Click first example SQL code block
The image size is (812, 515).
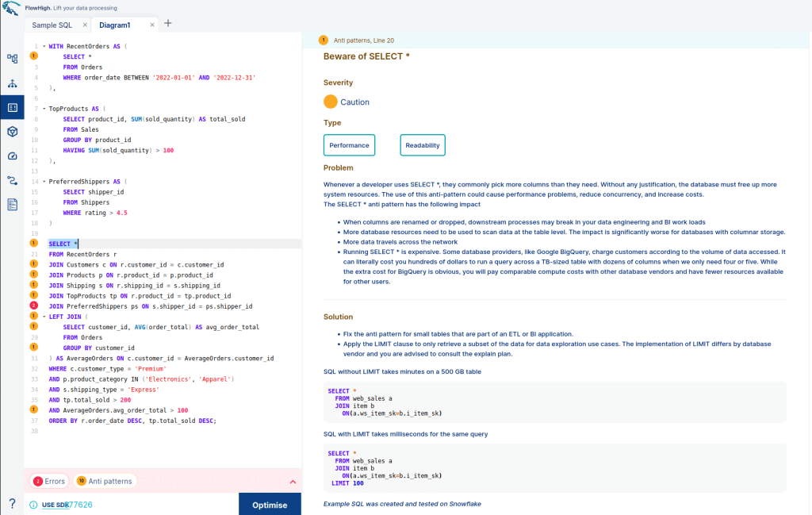[554, 402]
